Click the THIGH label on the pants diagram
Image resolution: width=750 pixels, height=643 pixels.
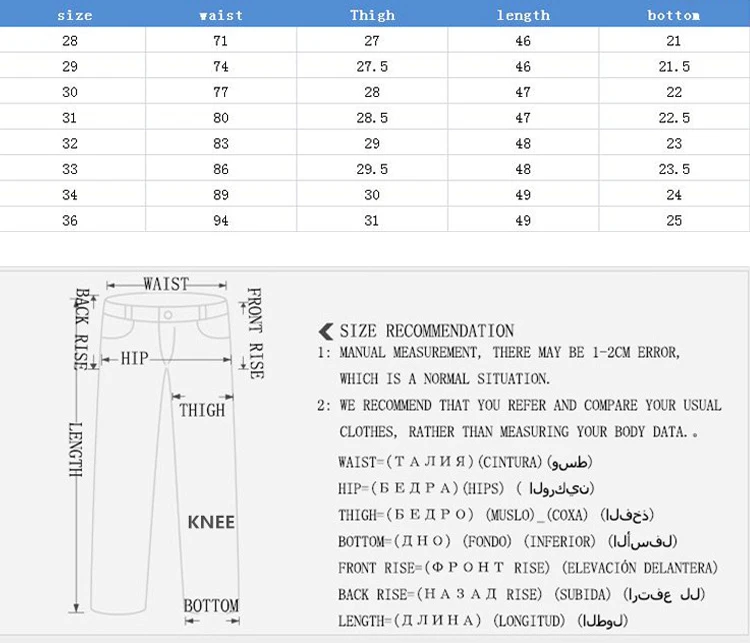click(x=202, y=410)
